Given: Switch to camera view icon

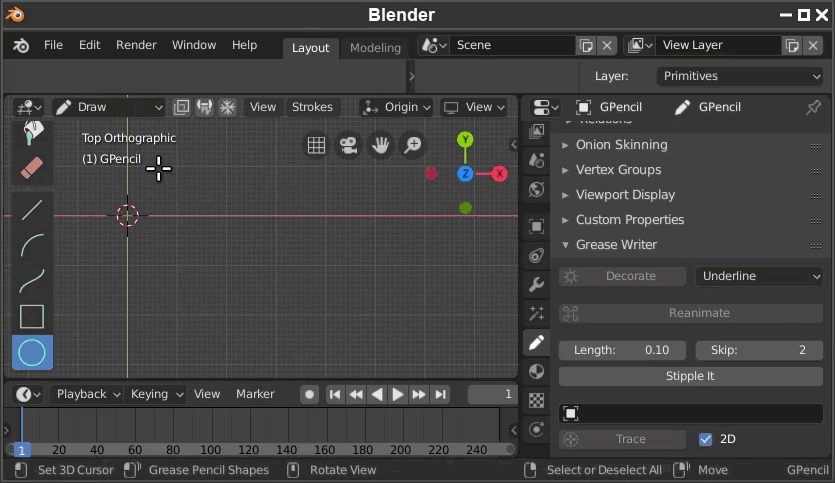Looking at the screenshot, I should pos(348,145).
